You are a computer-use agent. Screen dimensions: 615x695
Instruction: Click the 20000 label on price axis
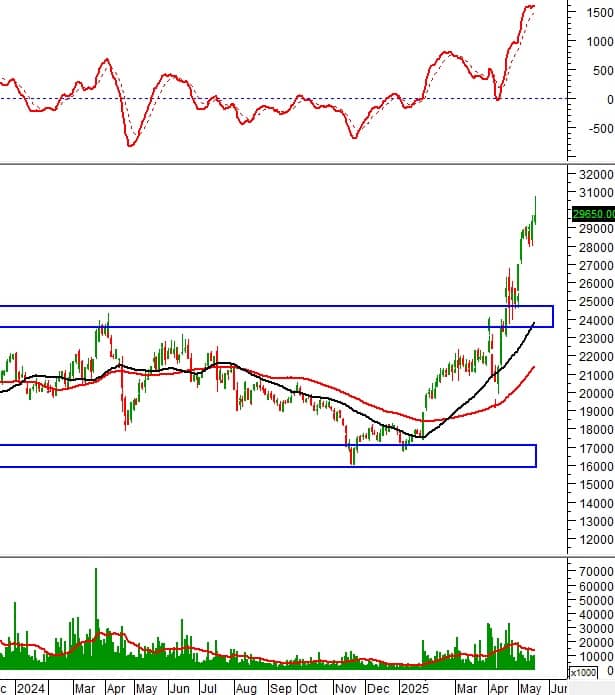[x=596, y=393]
